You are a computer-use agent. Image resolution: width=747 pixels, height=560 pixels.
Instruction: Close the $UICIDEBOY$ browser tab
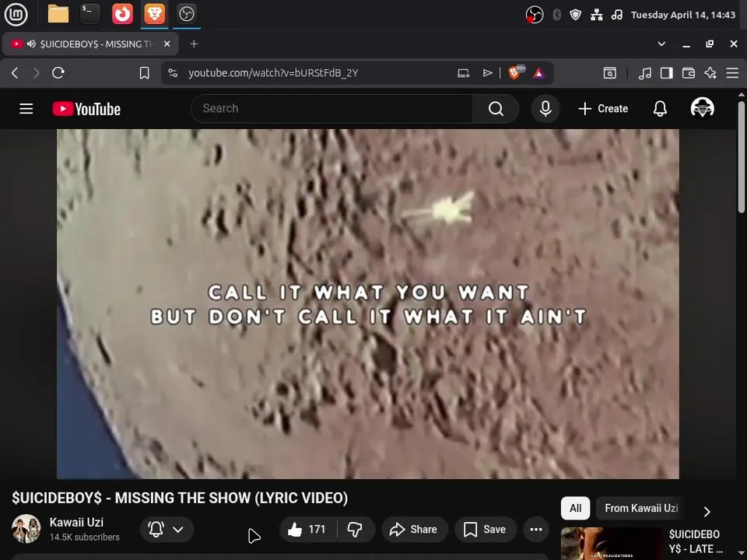click(167, 44)
